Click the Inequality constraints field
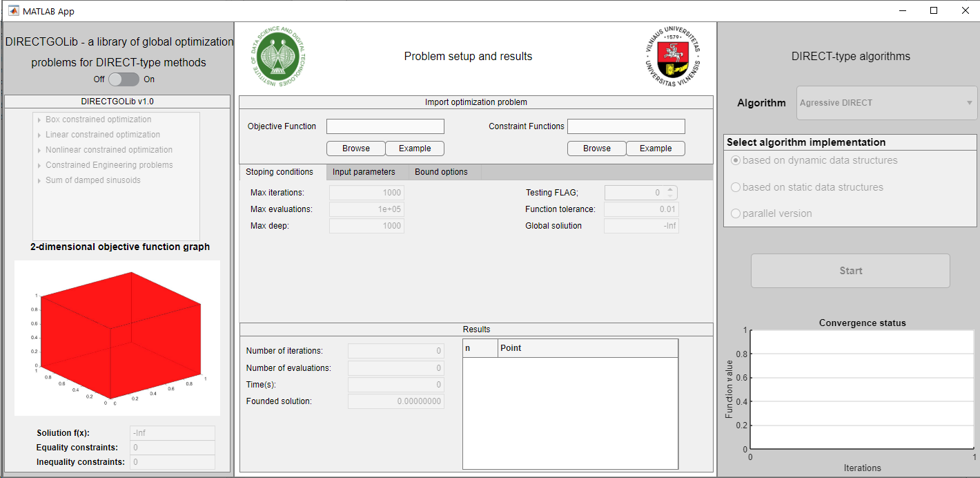 click(x=173, y=462)
